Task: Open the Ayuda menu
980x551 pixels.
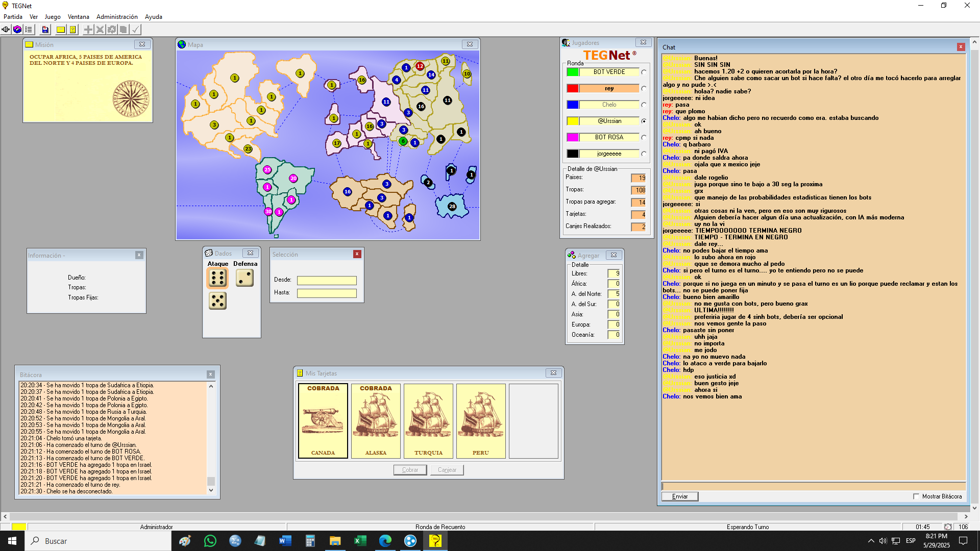Action: [x=154, y=17]
